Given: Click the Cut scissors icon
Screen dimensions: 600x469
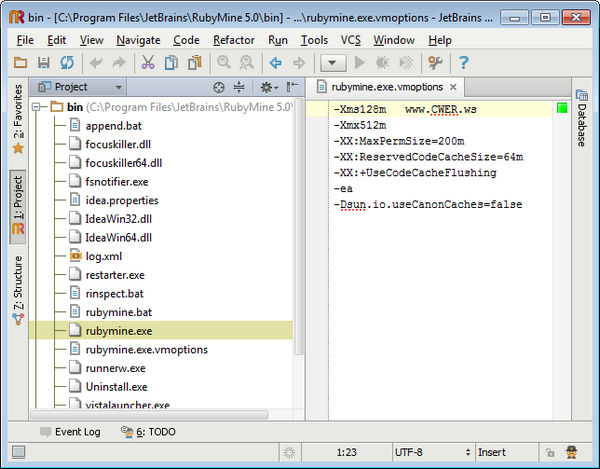Looking at the screenshot, I should click(x=147, y=63).
